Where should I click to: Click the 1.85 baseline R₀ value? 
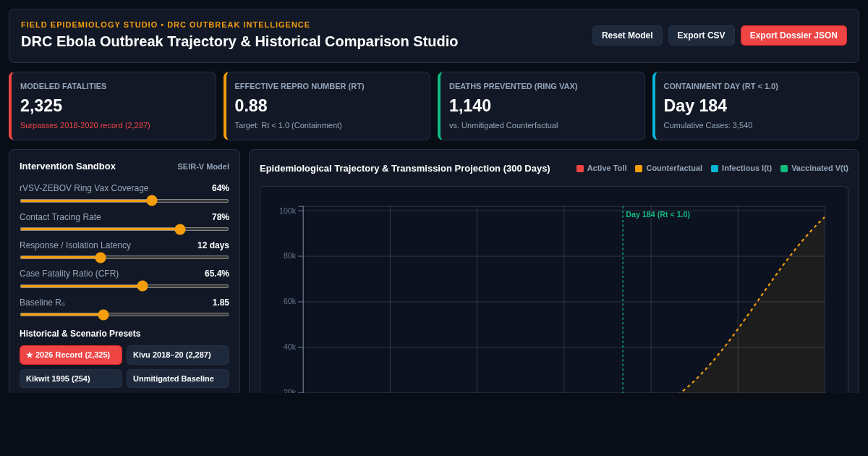pos(221,303)
